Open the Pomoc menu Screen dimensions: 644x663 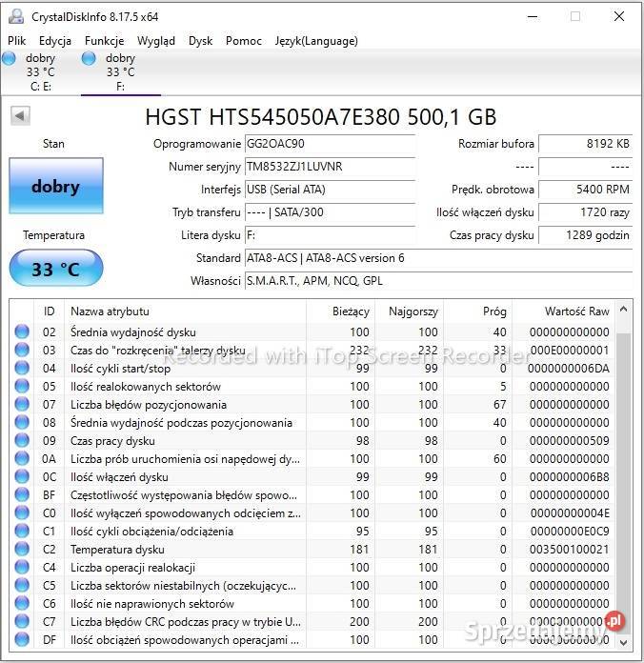pyautogui.click(x=244, y=41)
